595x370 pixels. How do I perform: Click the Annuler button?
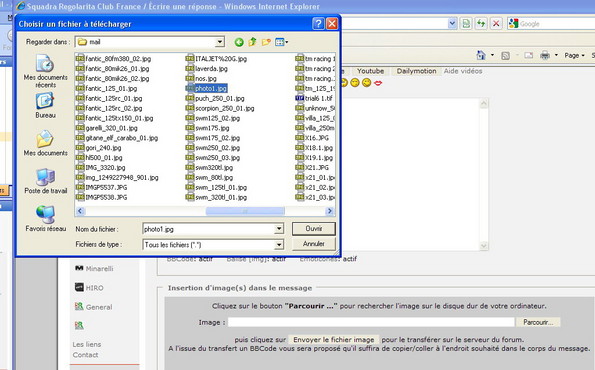(314, 244)
